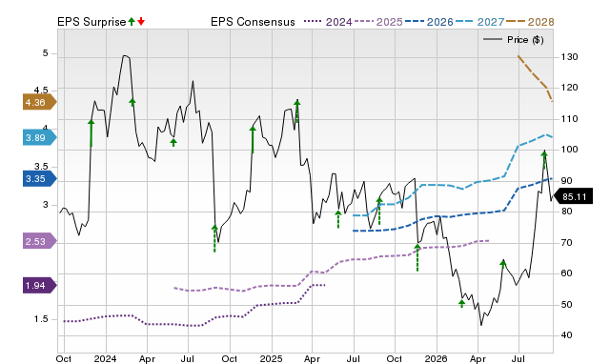This screenshot has width=610, height=364.
Task: Toggle the 2028 consensus legend entry
Action: coord(530,22)
